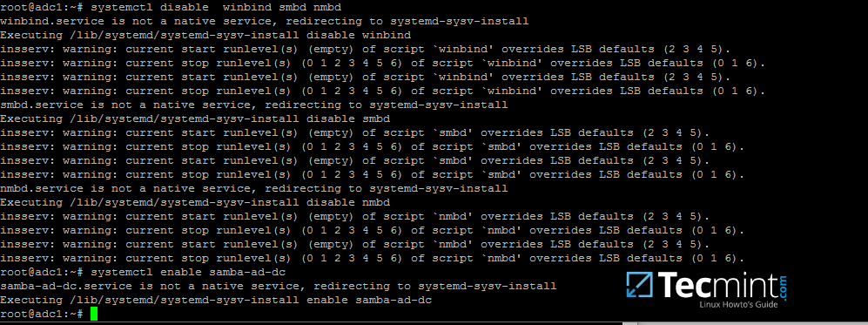868x325 pixels.
Task: Click the 'systemd-sysv-install enable samba-ad-dc' executing line
Action: tap(216, 300)
